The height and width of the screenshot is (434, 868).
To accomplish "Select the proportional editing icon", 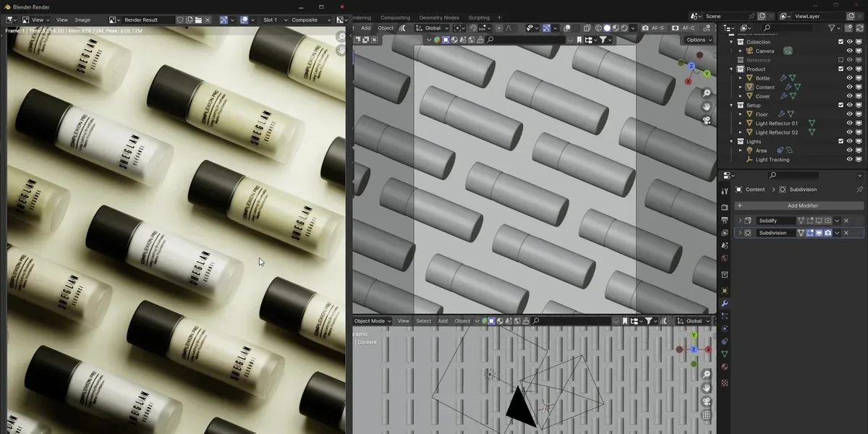I will click(x=498, y=27).
